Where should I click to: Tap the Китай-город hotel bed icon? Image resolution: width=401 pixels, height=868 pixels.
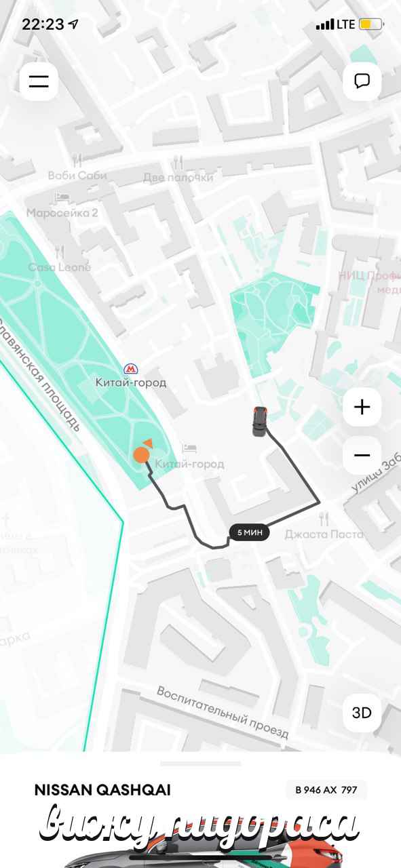tap(190, 449)
